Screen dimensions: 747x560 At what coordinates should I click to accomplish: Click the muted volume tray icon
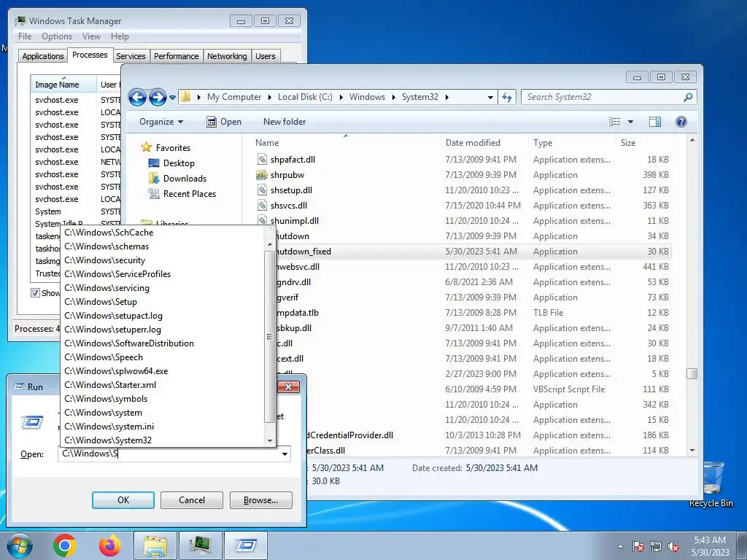(x=673, y=545)
